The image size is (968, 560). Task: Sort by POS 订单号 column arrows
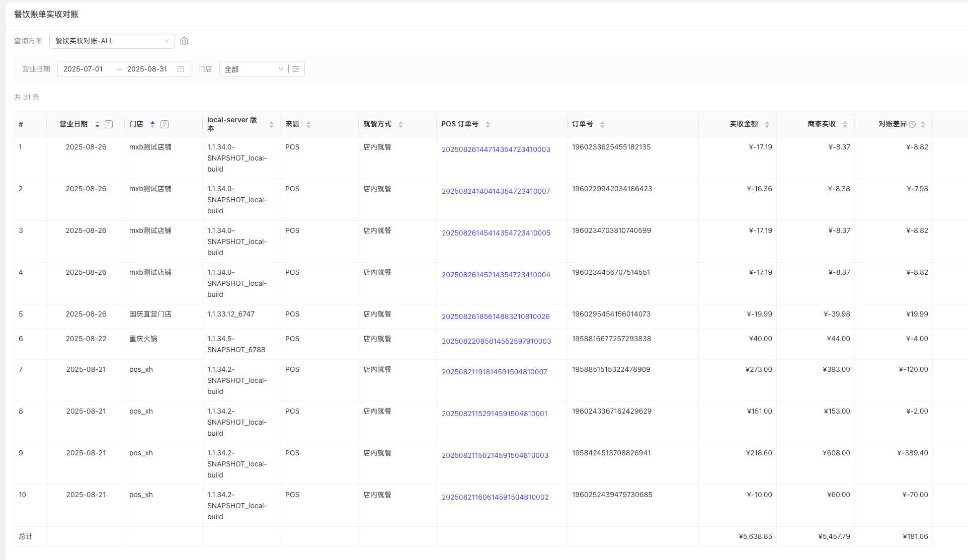point(488,124)
